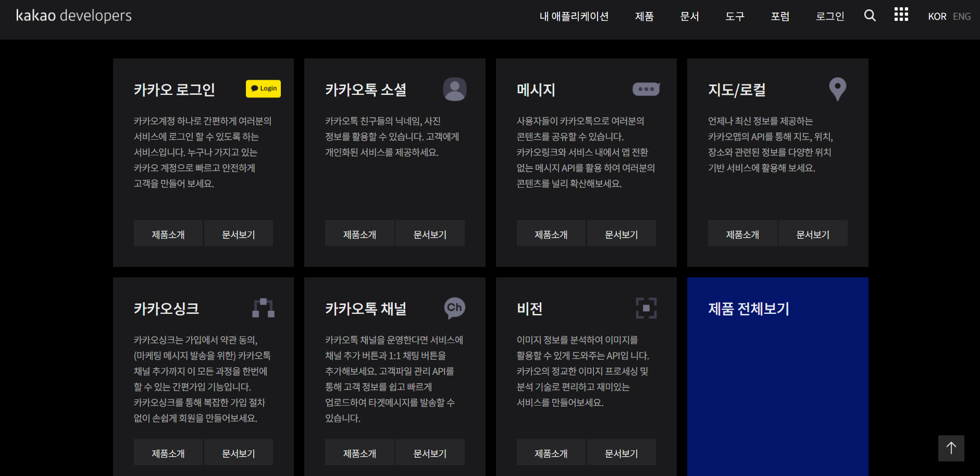This screenshot has height=476, width=980.
Task: Click the Vision focus frame icon
Action: (x=646, y=308)
